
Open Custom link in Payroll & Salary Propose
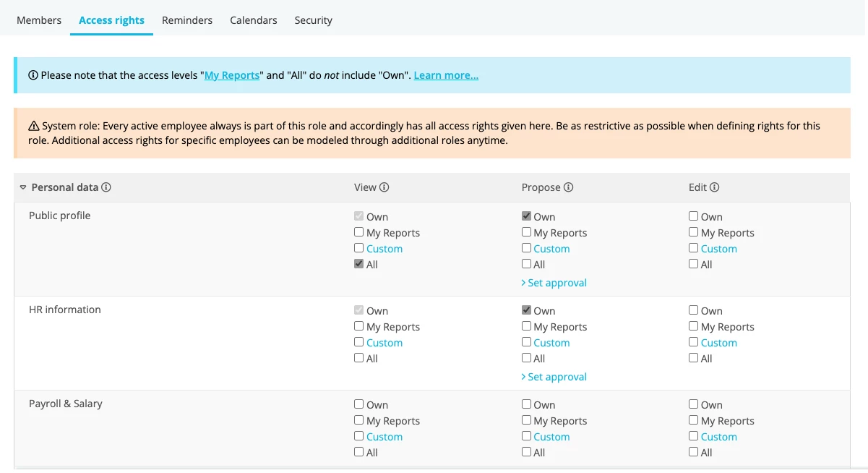coord(551,437)
